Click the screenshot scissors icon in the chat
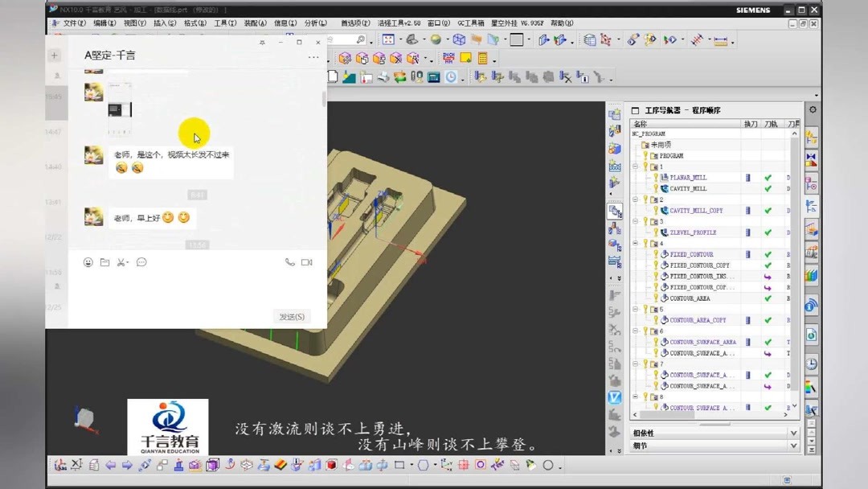The height and width of the screenshot is (489, 868). point(121,261)
